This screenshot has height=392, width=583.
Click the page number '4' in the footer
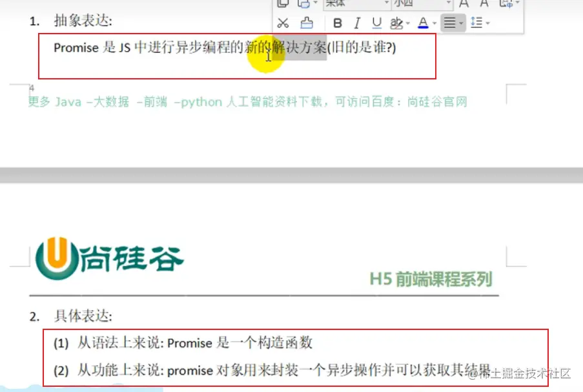(x=32, y=88)
